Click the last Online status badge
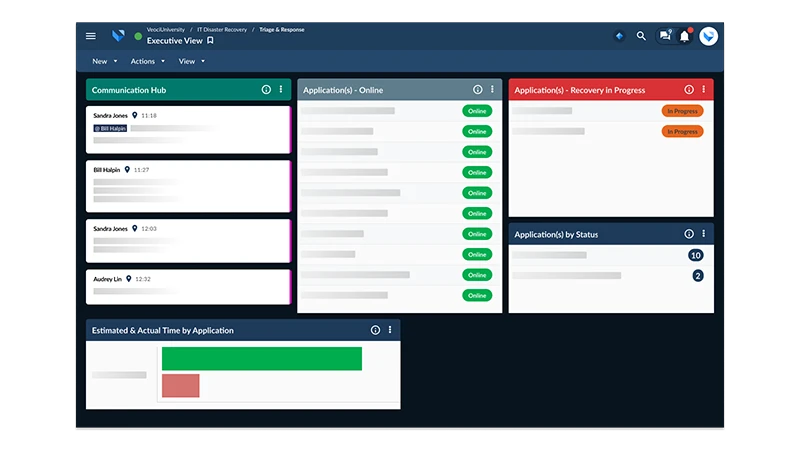Viewport: 800px width, 450px height. [x=477, y=295]
